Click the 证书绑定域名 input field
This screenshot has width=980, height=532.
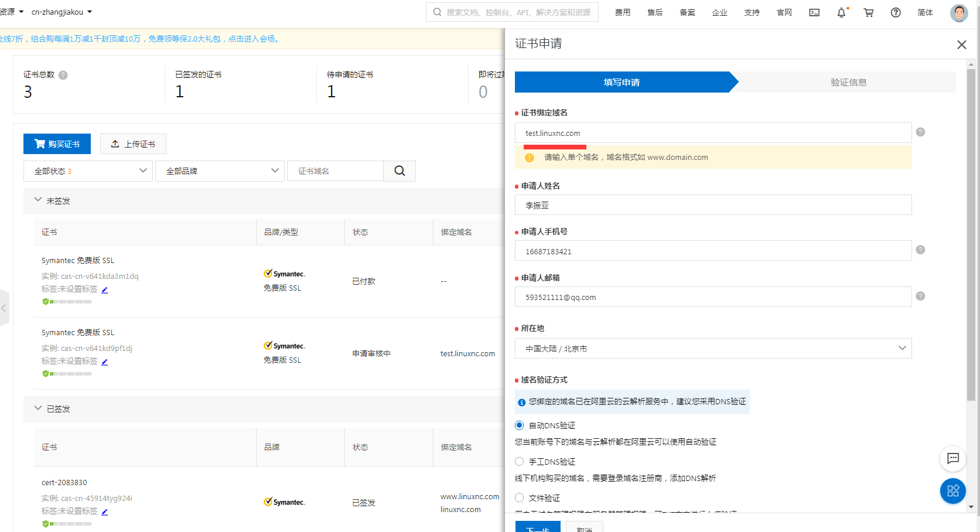pyautogui.click(x=713, y=133)
